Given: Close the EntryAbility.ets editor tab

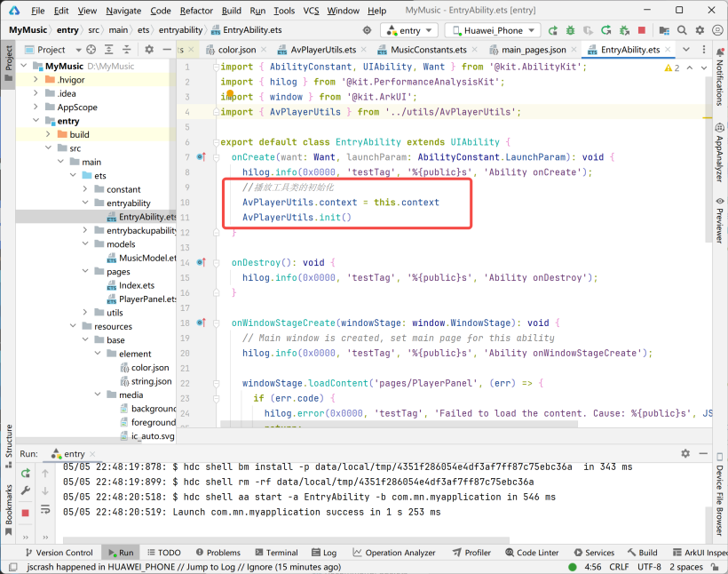Looking at the screenshot, I should 668,50.
